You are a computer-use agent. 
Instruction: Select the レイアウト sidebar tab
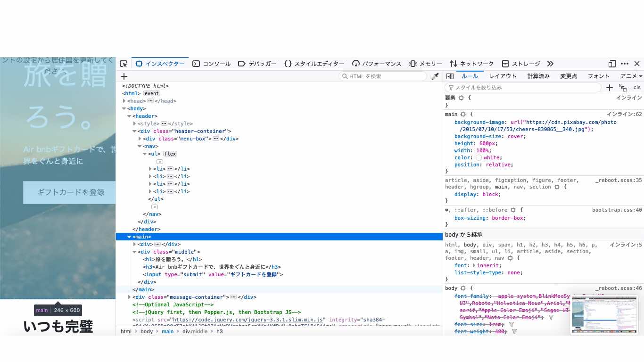(x=503, y=76)
